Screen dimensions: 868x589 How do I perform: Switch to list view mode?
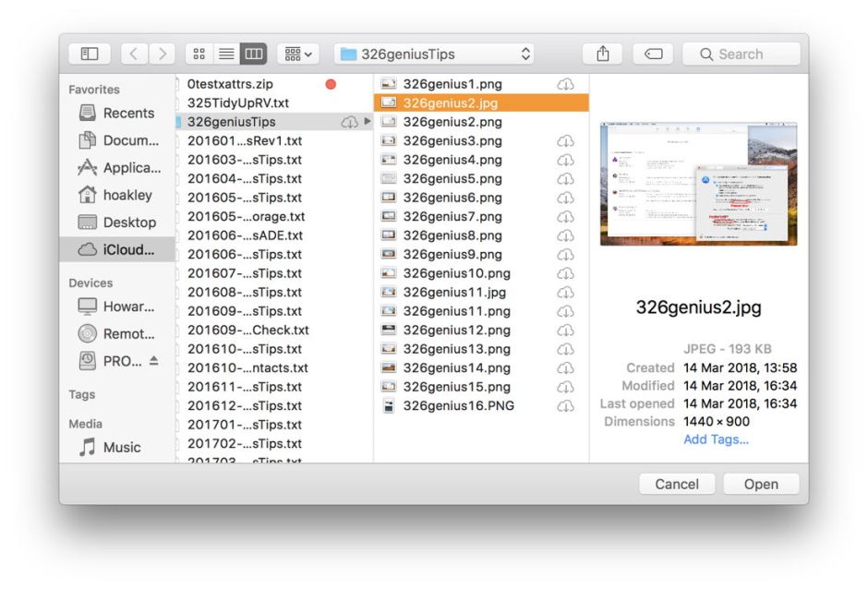(x=225, y=54)
